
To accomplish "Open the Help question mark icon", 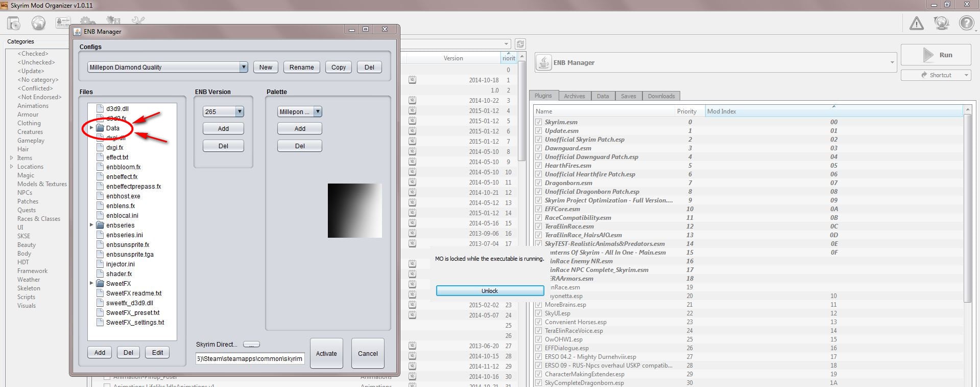I will click(966, 24).
